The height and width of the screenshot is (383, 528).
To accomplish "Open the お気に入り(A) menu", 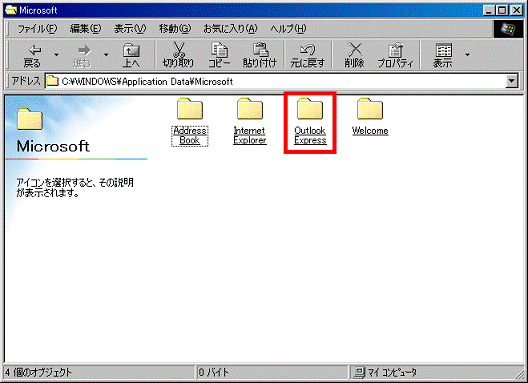I will (230, 29).
